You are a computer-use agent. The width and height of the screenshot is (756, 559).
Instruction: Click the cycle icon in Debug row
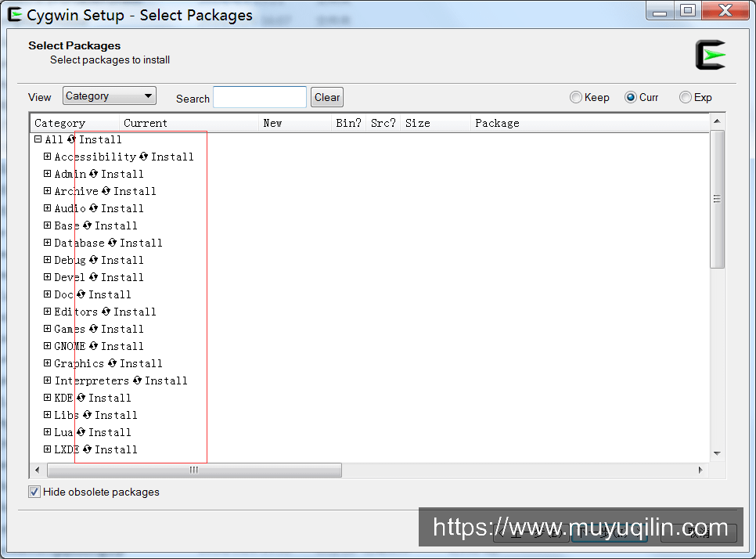94,260
